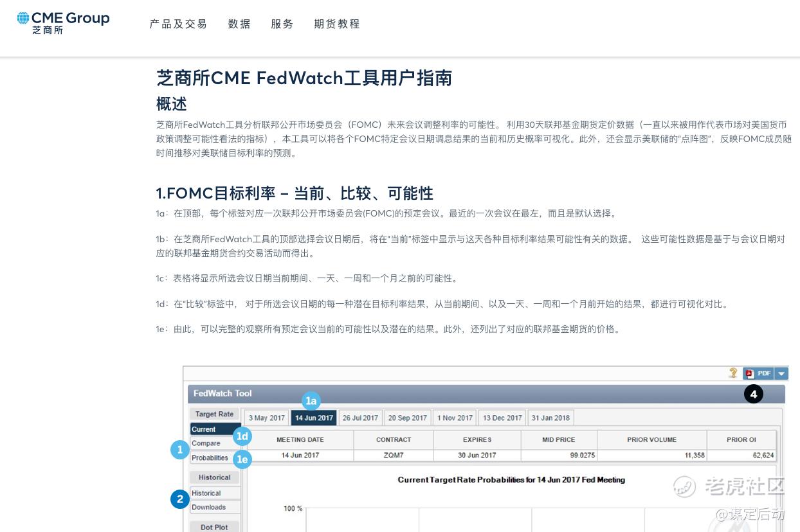Image resolution: width=800 pixels, height=532 pixels.
Task: Click the 99.0275 mid price cell
Action: (x=559, y=455)
